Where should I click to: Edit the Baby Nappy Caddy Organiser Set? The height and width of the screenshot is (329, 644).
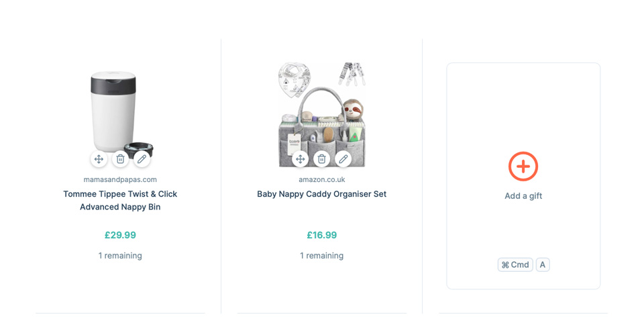pyautogui.click(x=343, y=159)
